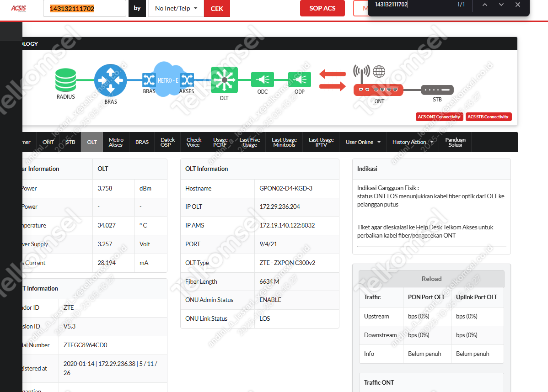Select bias current value 28.194

[x=107, y=263]
